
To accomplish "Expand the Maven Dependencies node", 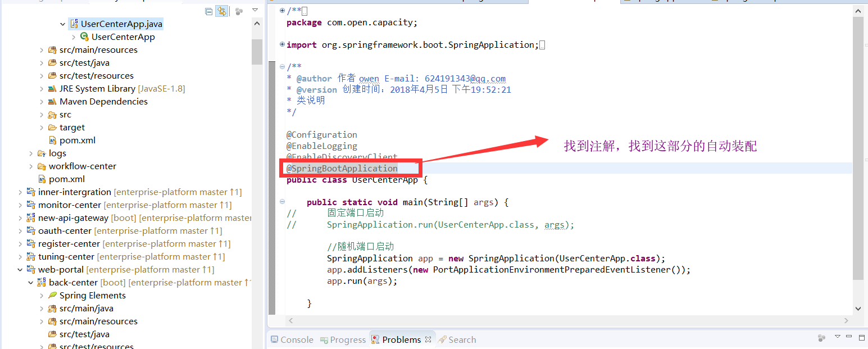I will (42, 102).
